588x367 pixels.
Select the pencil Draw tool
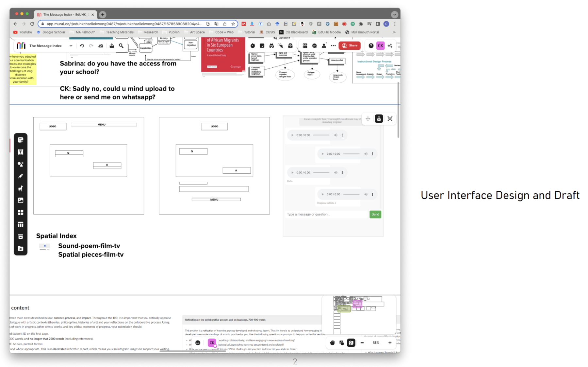(21, 176)
